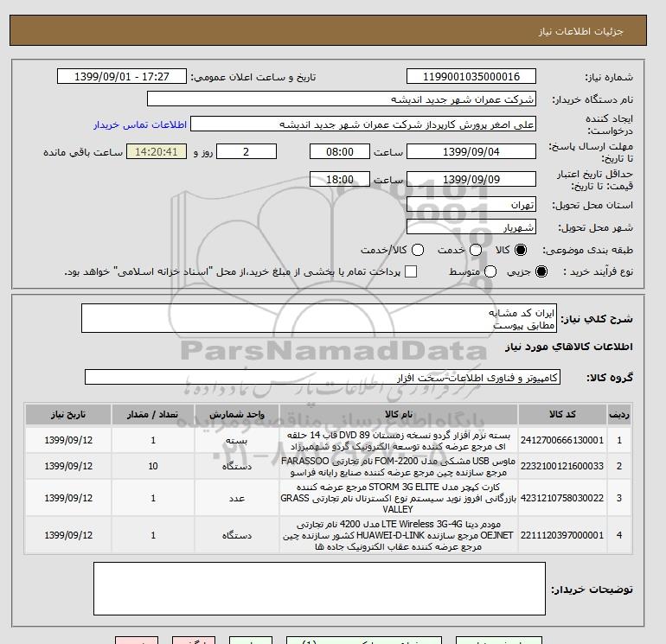
Task: Click the نام کالا column header
Action: click(x=399, y=414)
